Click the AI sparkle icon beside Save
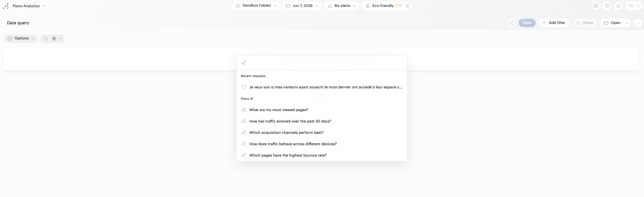This screenshot has width=644, height=197. click(x=511, y=23)
